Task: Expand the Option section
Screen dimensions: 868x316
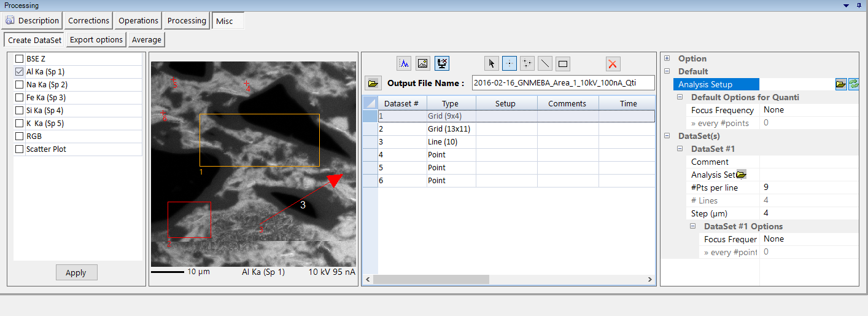Action: 667,58
